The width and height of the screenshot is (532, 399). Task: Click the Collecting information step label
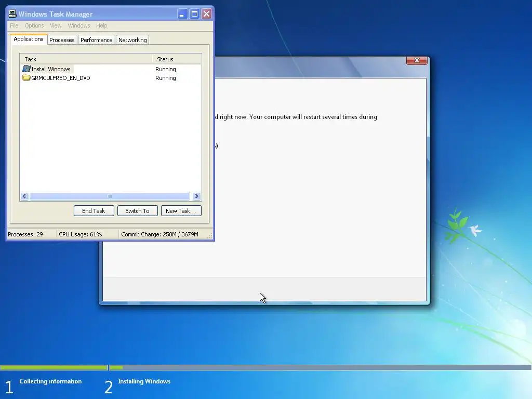50,381
